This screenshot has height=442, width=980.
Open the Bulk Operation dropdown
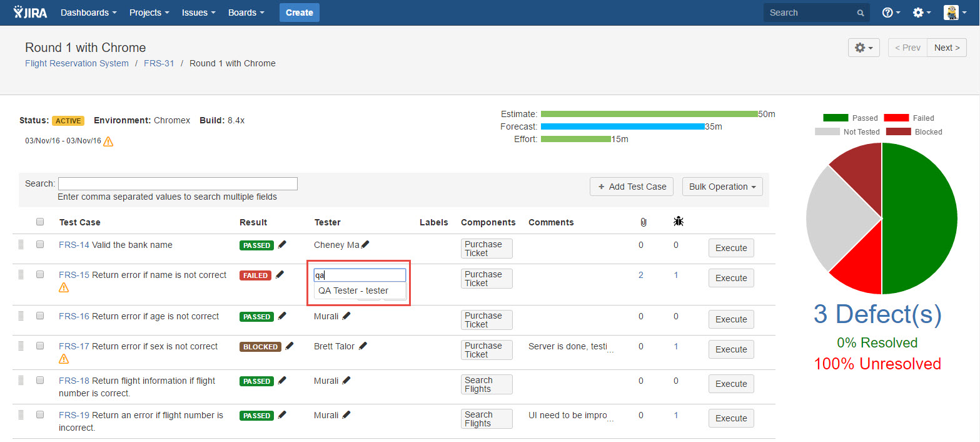722,187
